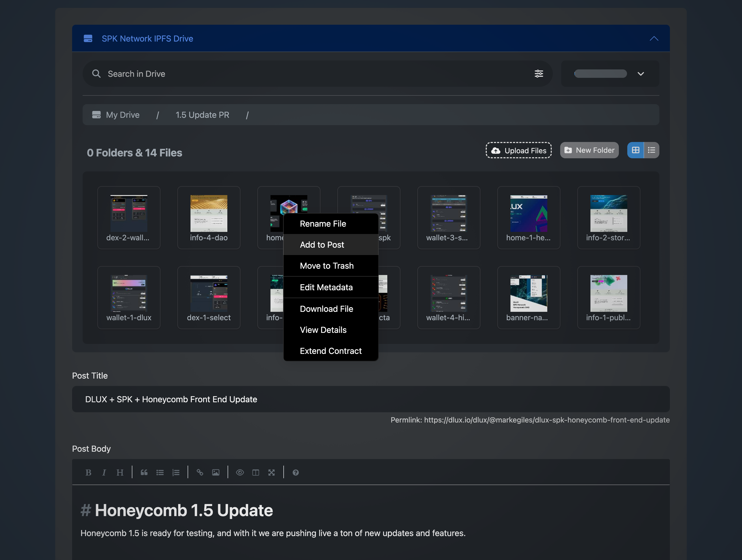Toggle fullscreen editor mode
This screenshot has width=742, height=560.
coord(271,473)
